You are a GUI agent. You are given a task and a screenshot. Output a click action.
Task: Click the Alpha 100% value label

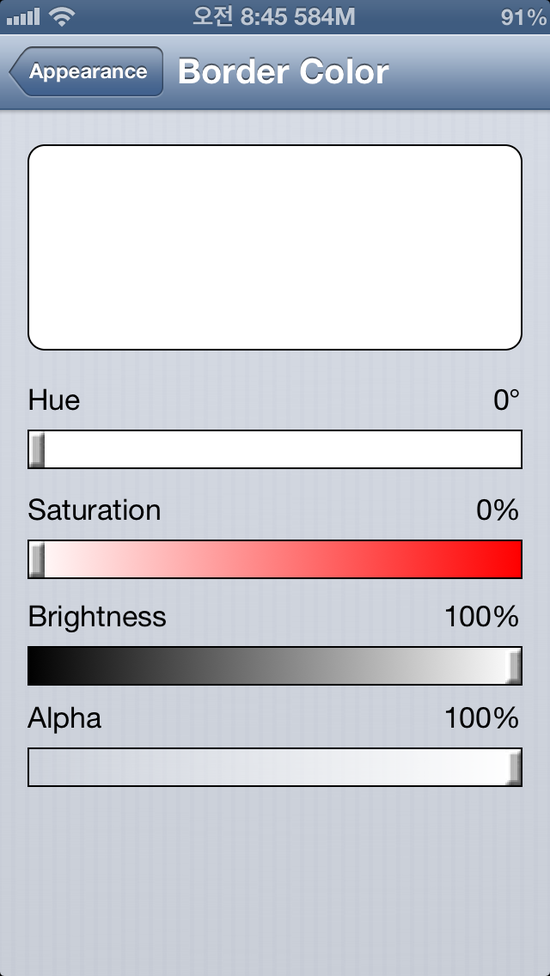pos(482,719)
